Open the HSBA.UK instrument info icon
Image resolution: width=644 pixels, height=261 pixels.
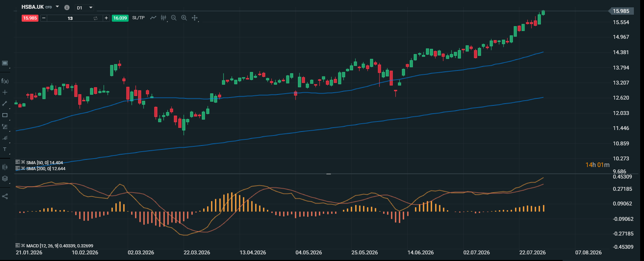[x=67, y=7]
